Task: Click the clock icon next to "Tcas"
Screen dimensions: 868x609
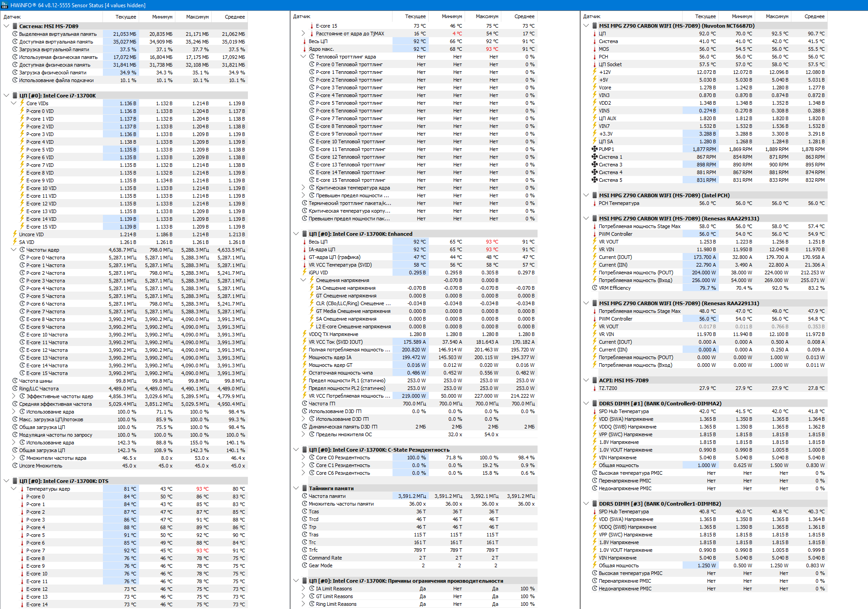Action: (x=305, y=512)
